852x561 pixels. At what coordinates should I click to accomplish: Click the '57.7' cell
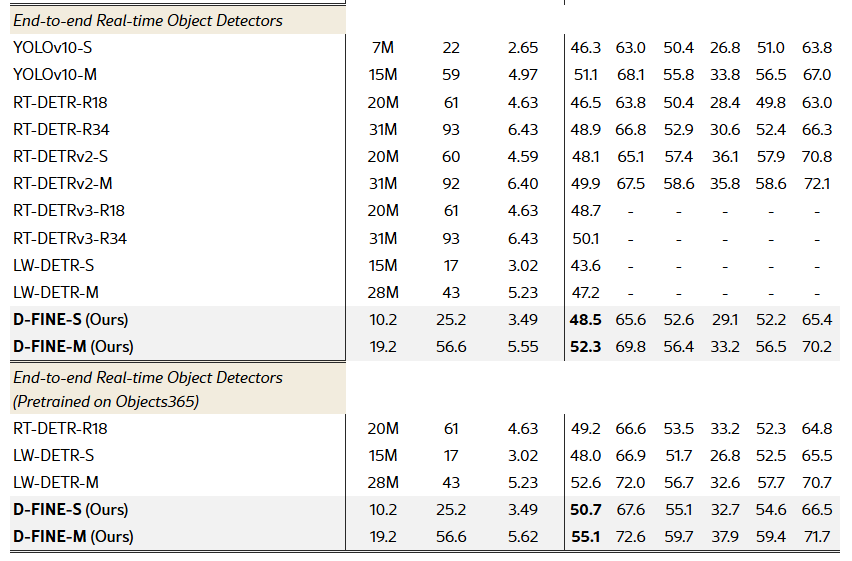coord(770,483)
